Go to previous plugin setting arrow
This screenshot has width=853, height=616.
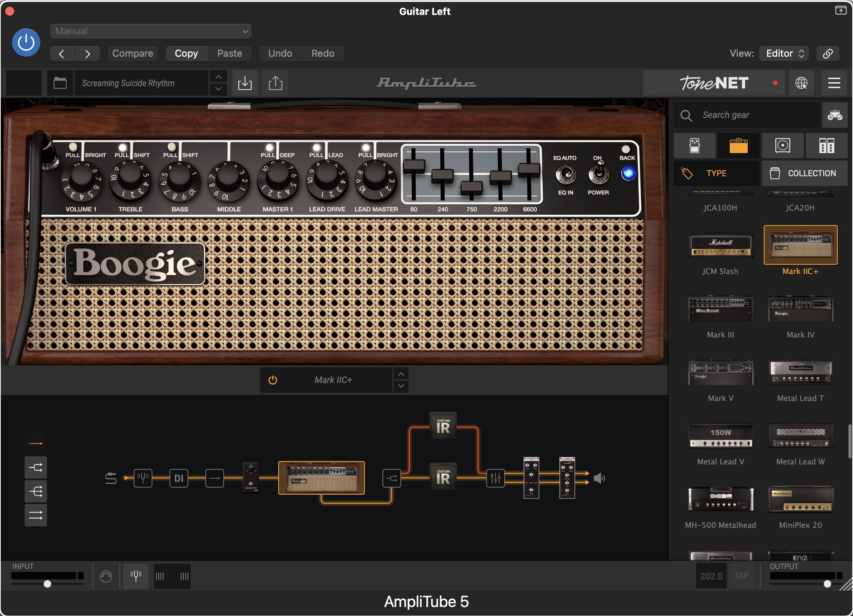click(x=62, y=54)
